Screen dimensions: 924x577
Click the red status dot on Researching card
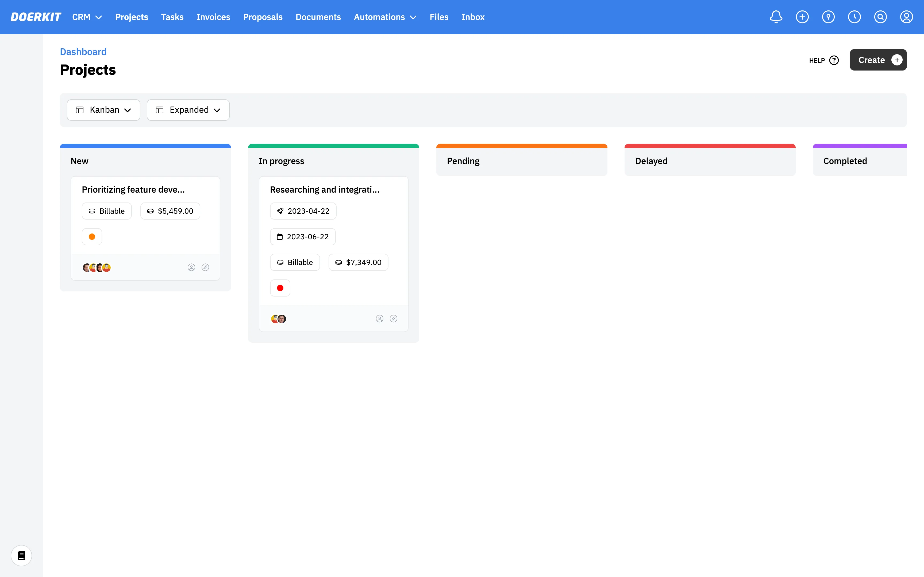tap(280, 288)
